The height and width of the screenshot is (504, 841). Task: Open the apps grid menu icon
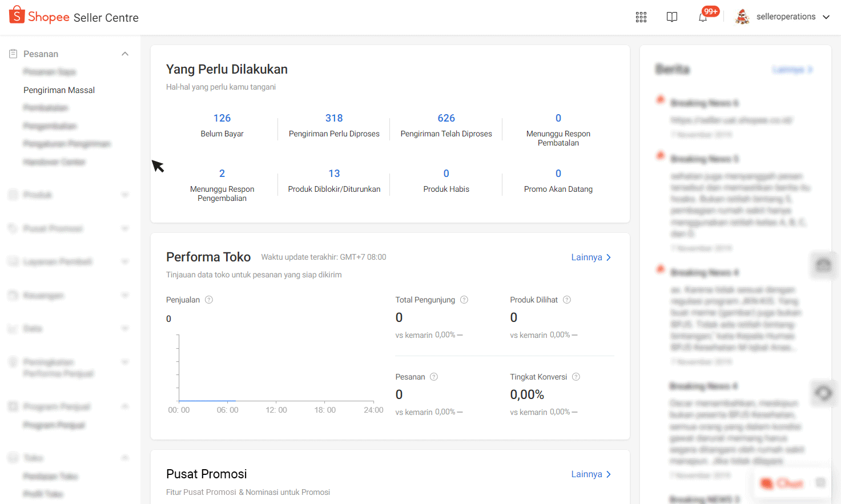point(641,17)
